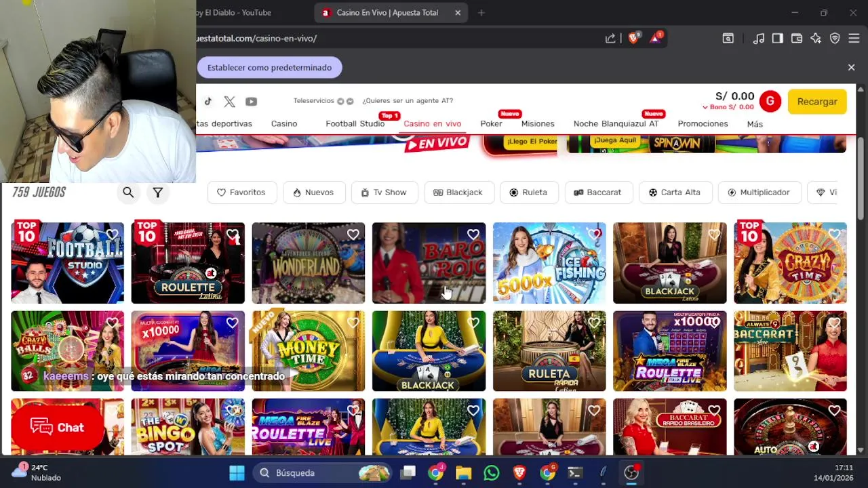
Task: Toggle the browser sidebar panel icon
Action: pyautogui.click(x=778, y=39)
